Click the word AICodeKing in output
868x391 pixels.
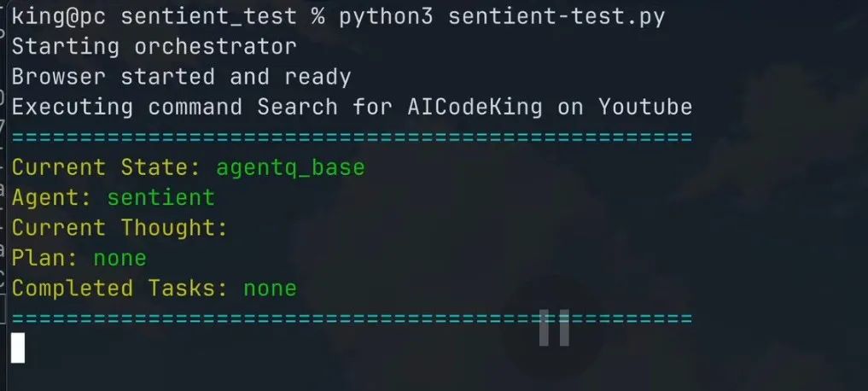tap(475, 107)
